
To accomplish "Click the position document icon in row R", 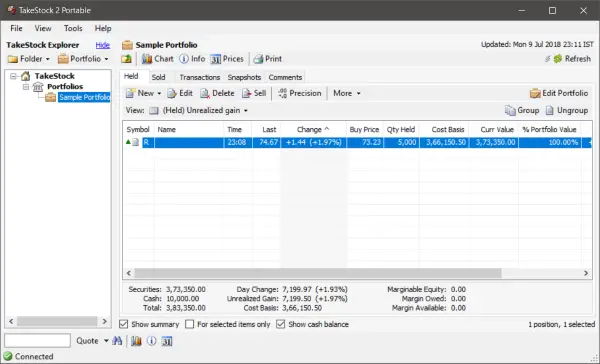I will (x=135, y=142).
